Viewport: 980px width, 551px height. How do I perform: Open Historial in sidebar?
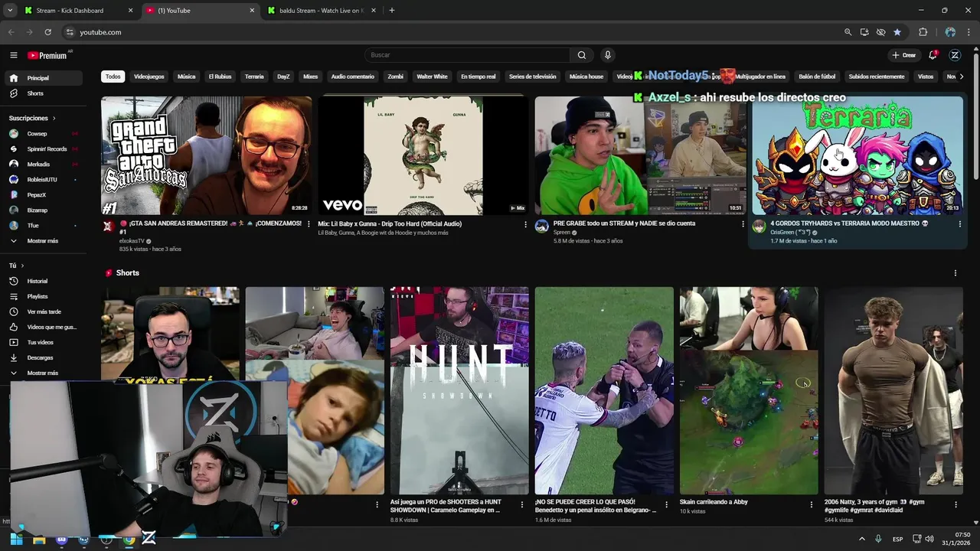click(x=43, y=281)
